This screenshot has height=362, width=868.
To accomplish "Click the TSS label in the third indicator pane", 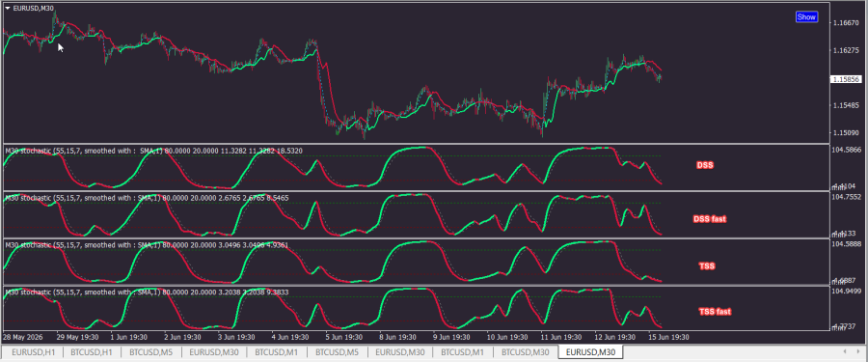I will click(x=707, y=266).
